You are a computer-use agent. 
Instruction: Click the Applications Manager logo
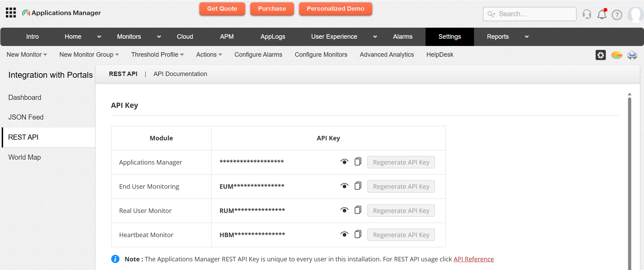[x=61, y=13]
